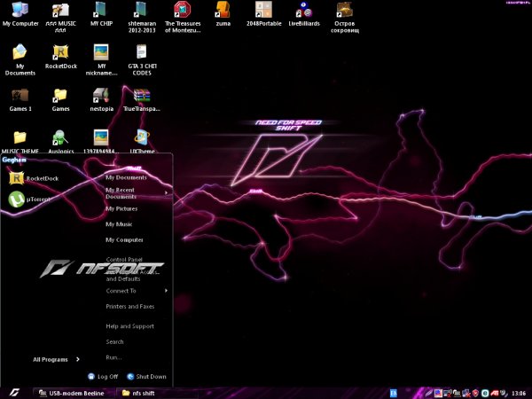Launch nestopia emulator icon
This screenshot has width=532, height=399.
(101, 99)
